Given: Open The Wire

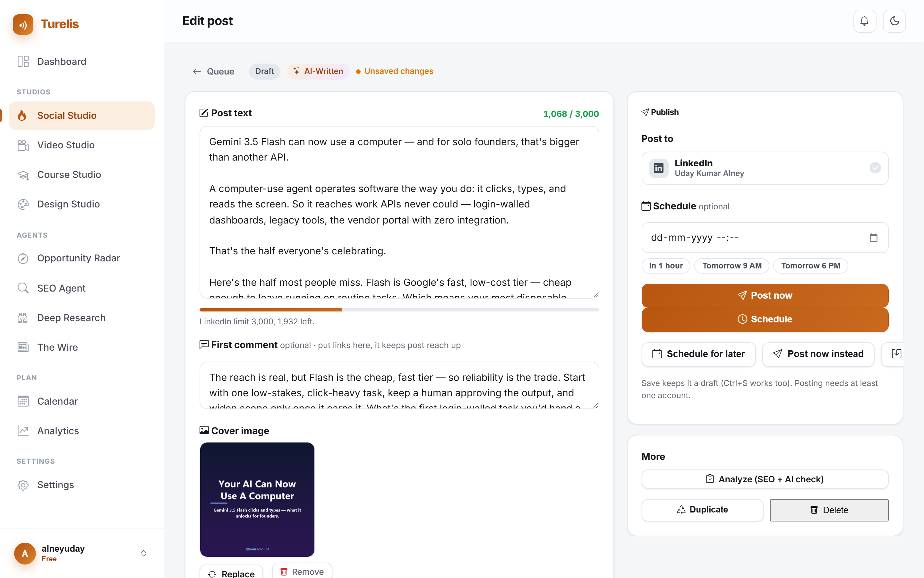Looking at the screenshot, I should [x=82, y=347].
